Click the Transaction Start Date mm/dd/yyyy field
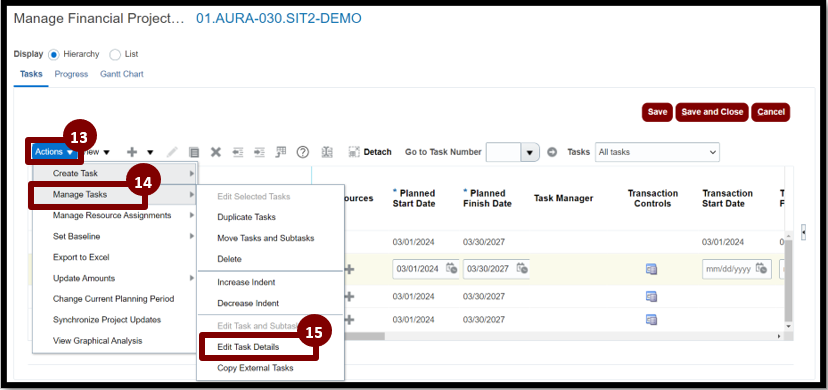Screen dimensions: 828x390 coord(737,269)
